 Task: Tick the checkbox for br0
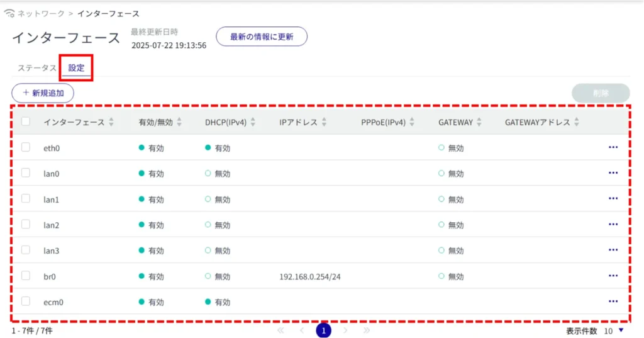(x=26, y=276)
